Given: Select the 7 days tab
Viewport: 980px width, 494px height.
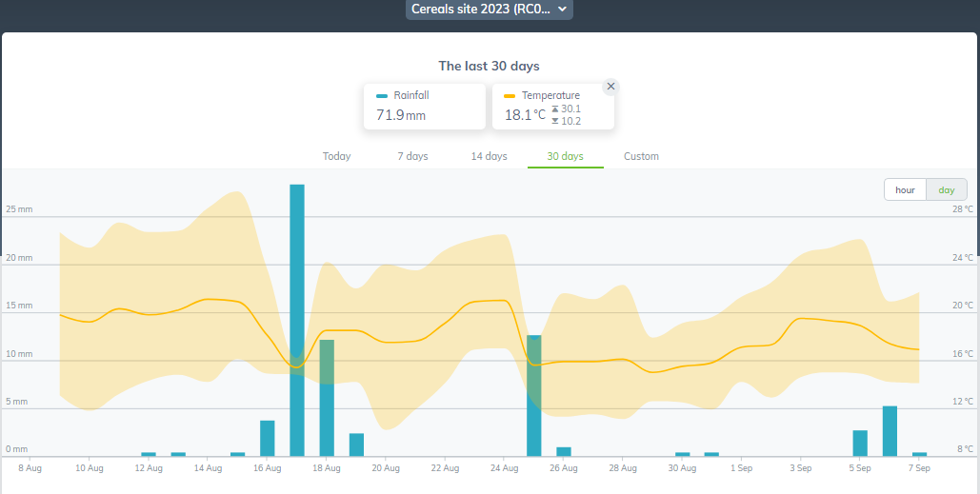Looking at the screenshot, I should pos(413,156).
